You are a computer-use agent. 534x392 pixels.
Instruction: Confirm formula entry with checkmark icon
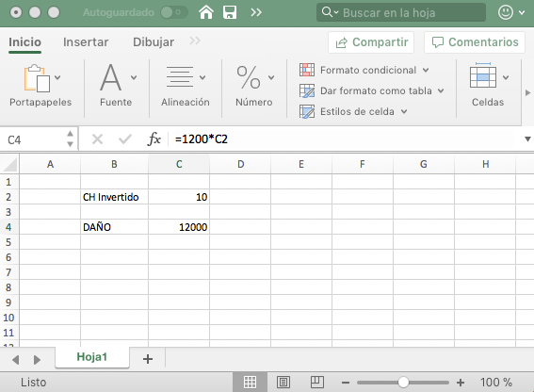click(124, 139)
